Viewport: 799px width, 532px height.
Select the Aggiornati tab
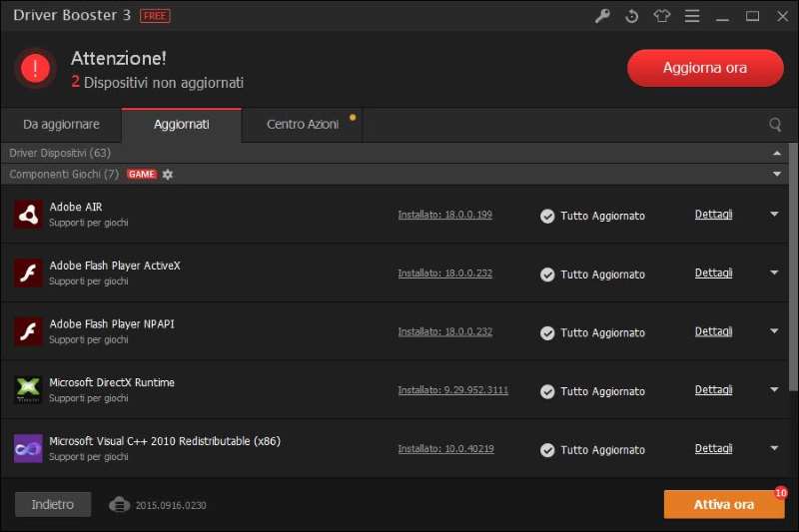point(182,125)
